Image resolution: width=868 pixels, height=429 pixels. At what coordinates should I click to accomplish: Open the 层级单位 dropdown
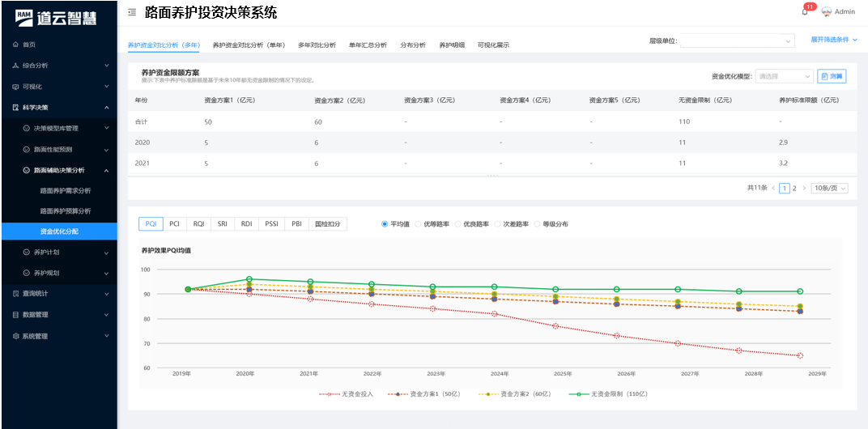click(737, 40)
